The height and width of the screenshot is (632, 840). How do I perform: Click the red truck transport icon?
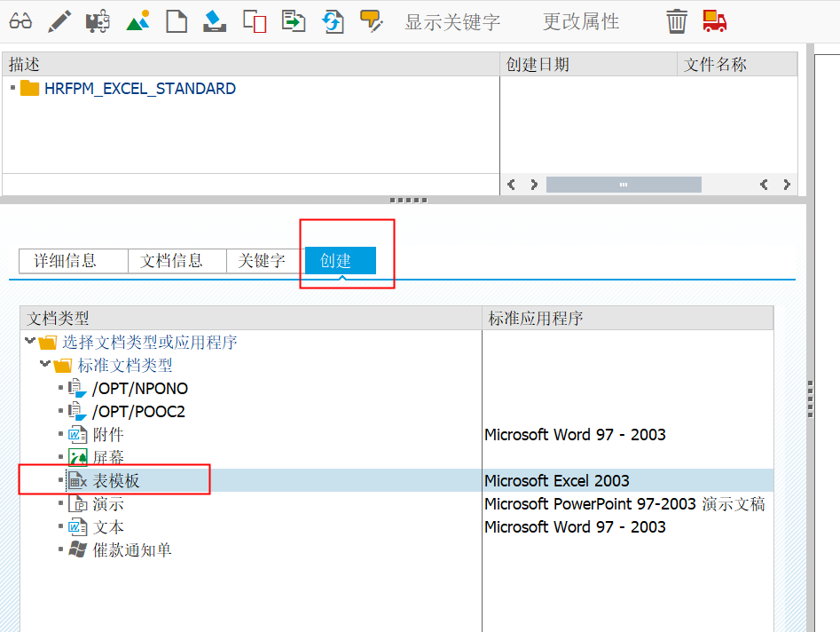click(715, 21)
